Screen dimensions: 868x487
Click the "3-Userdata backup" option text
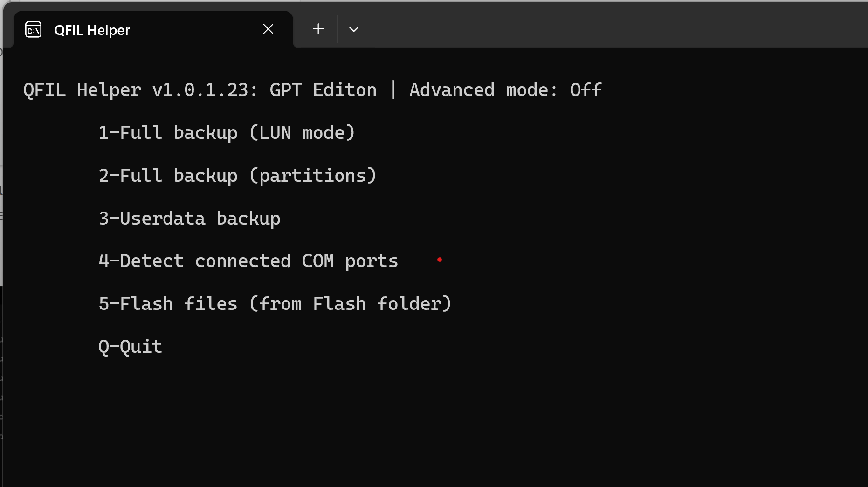pos(189,219)
